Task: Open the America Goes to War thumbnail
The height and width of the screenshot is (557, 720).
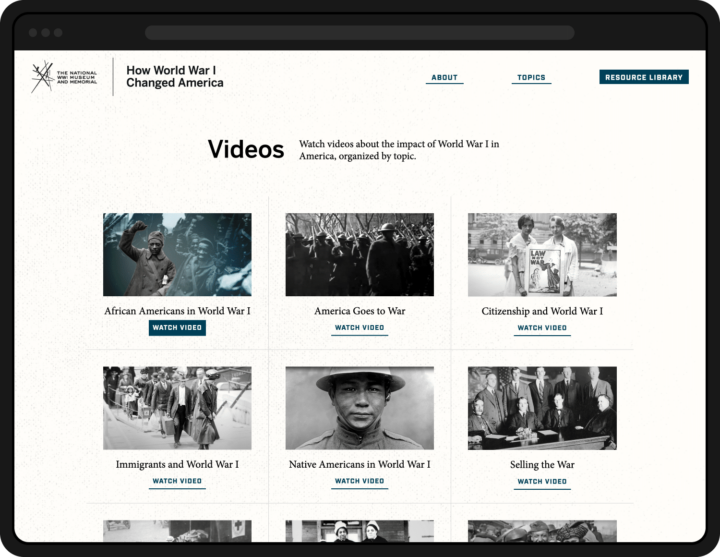Action: (x=359, y=254)
